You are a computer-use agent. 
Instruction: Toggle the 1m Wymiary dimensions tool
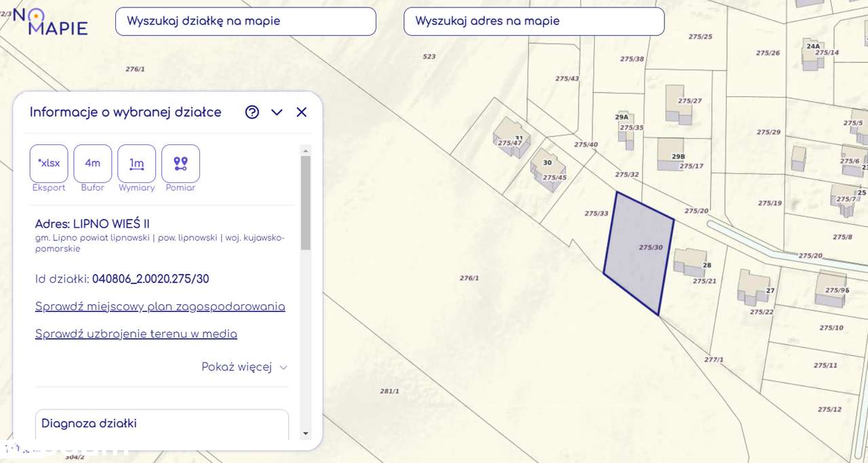[136, 163]
